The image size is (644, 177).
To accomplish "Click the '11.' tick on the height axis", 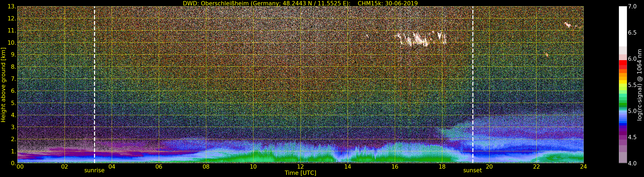I will (x=12, y=31).
